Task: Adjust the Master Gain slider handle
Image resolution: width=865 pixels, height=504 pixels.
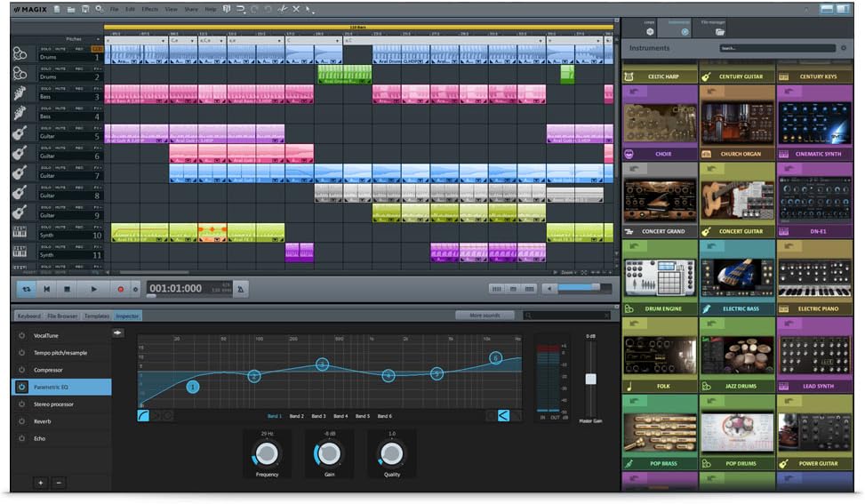Action: coord(590,380)
